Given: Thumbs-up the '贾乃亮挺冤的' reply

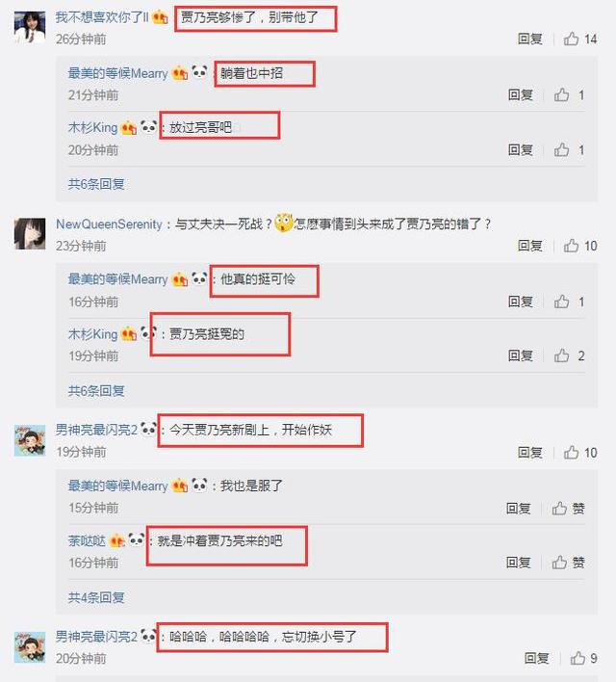Looking at the screenshot, I should (x=569, y=355).
